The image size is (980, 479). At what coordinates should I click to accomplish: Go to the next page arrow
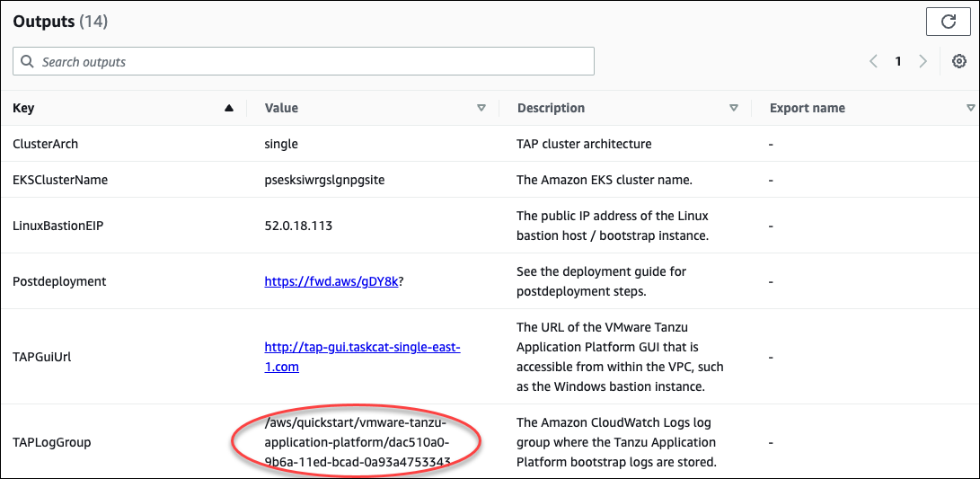coord(923,61)
